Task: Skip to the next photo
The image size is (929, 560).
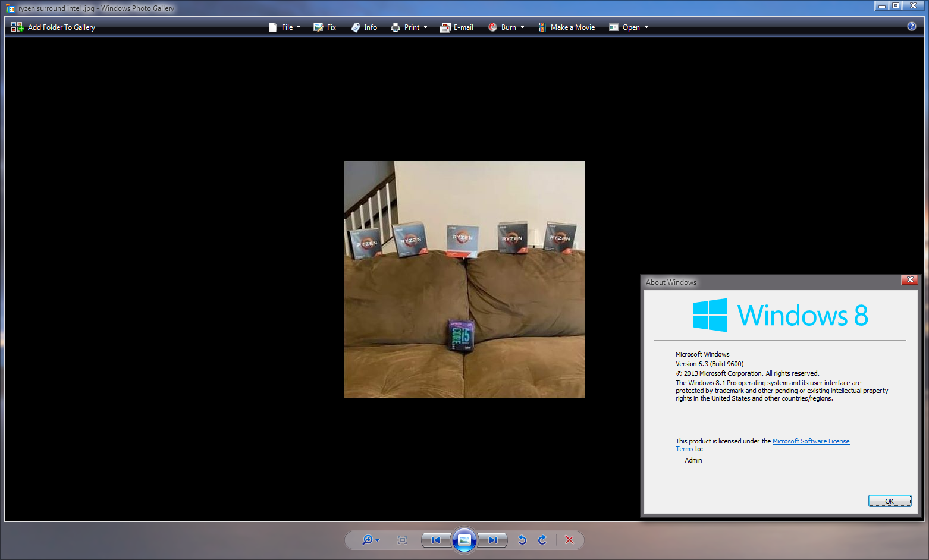Action: 492,540
